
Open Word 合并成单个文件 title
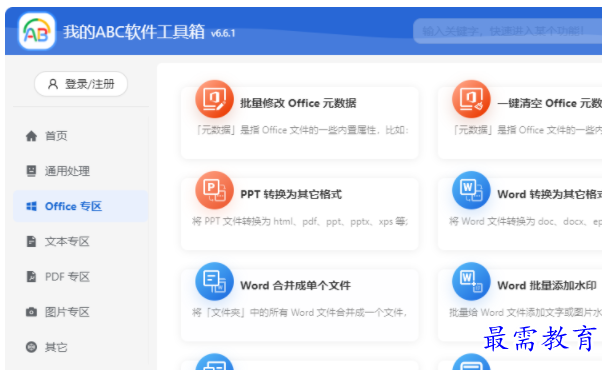click(x=296, y=286)
